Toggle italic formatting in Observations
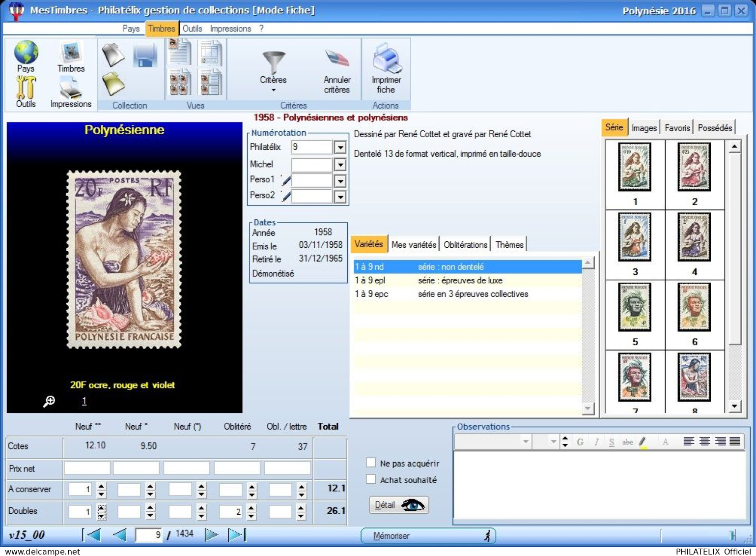 tap(596, 441)
